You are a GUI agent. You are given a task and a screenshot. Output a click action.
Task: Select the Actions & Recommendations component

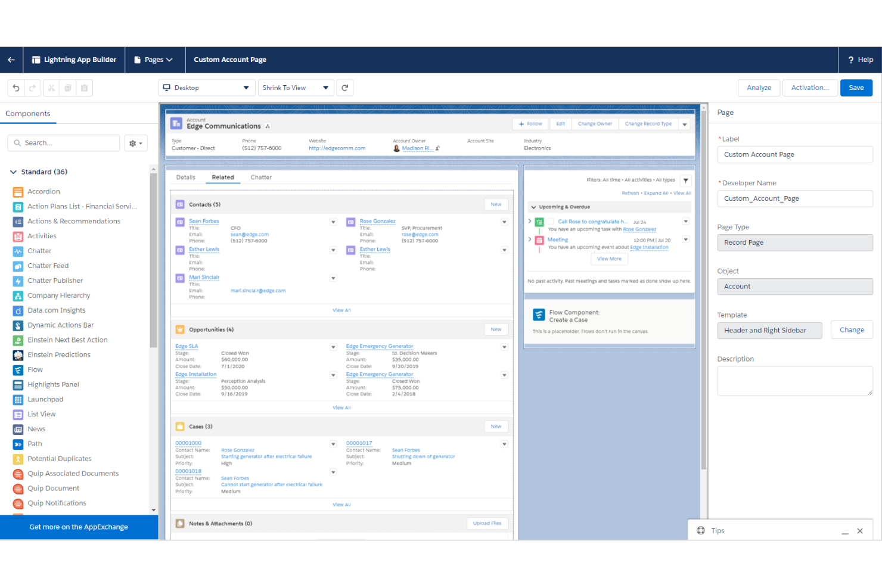point(74,221)
